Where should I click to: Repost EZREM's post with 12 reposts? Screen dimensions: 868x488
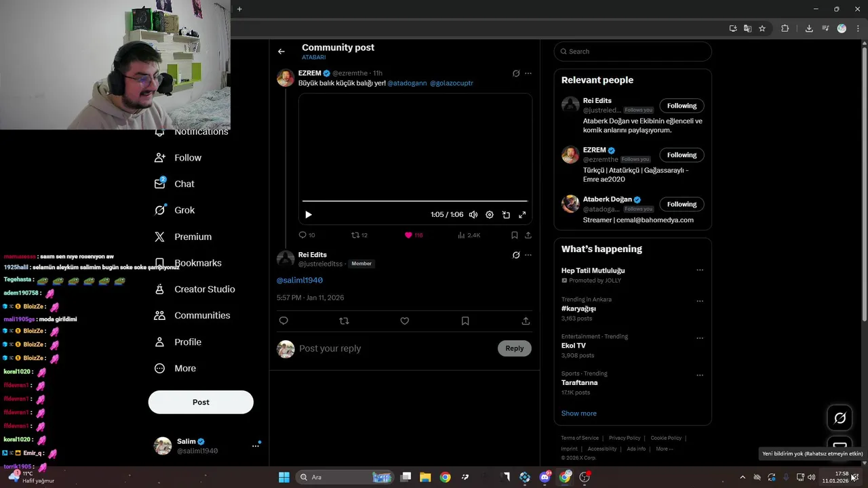(x=359, y=235)
